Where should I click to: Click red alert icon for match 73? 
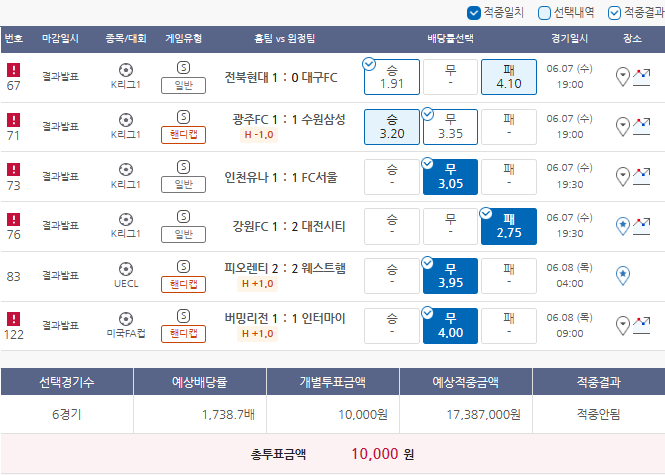(14, 169)
